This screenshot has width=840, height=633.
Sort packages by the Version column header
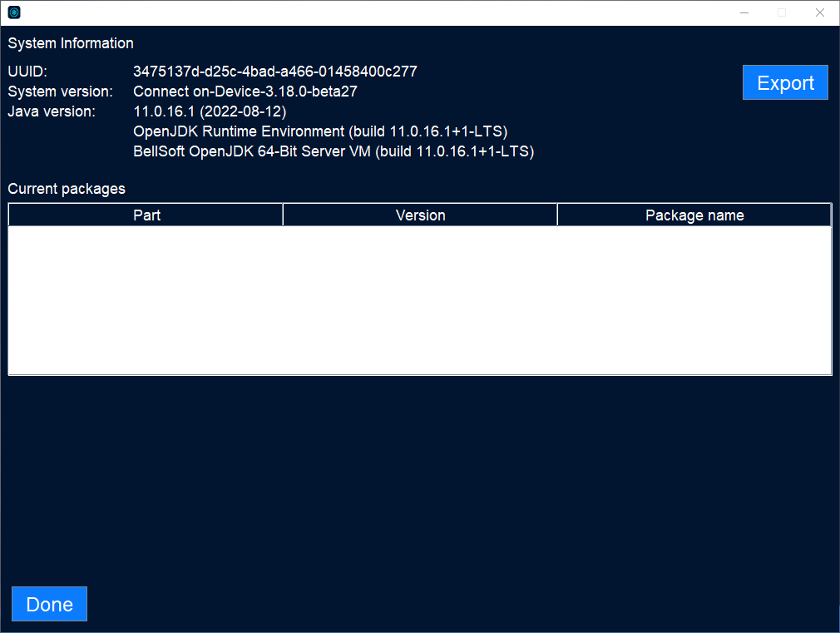tap(420, 215)
